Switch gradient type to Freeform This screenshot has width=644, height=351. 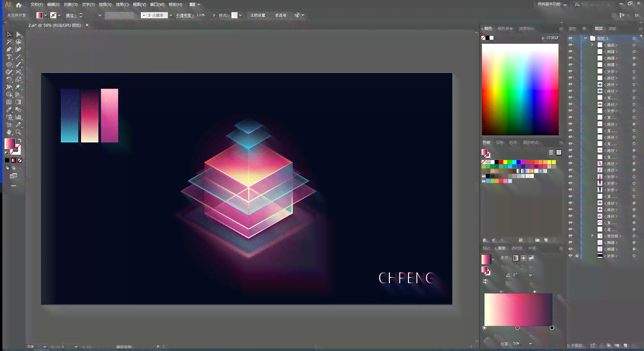pos(531,258)
